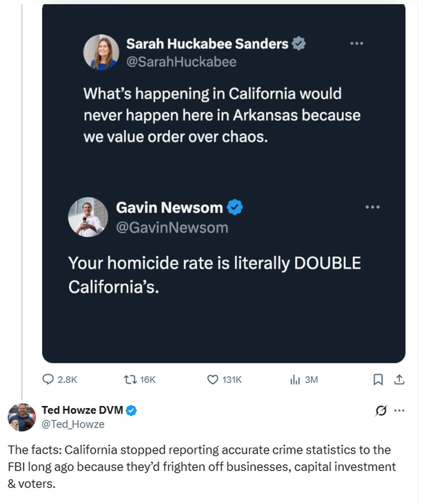Click the Ted Howze DVM display name
423x504 pixels.
[x=82, y=410]
